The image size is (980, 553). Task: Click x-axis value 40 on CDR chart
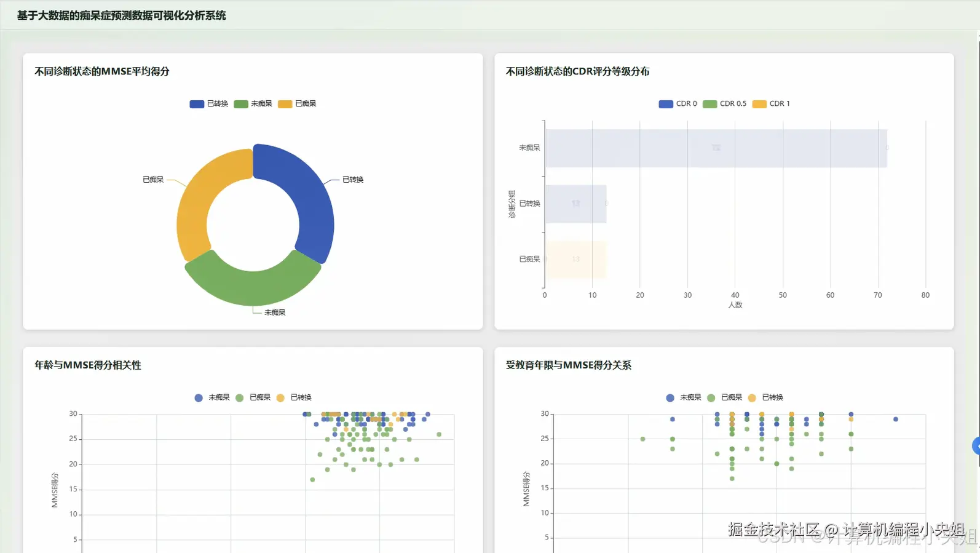(735, 295)
